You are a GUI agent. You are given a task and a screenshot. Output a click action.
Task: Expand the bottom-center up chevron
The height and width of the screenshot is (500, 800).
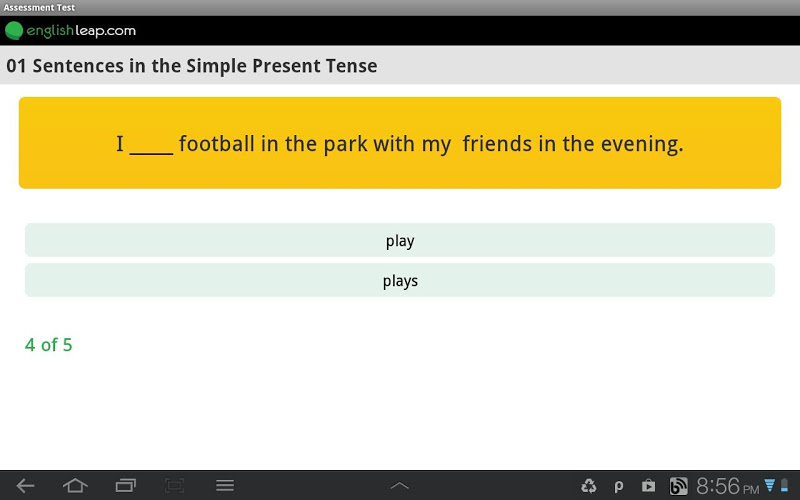400,486
